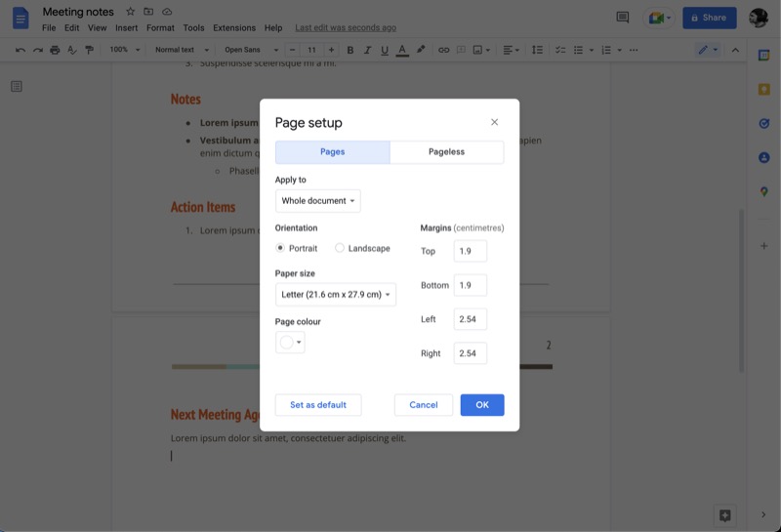Click the Redo icon in toolbar
The width and height of the screenshot is (781, 532).
tap(38, 50)
